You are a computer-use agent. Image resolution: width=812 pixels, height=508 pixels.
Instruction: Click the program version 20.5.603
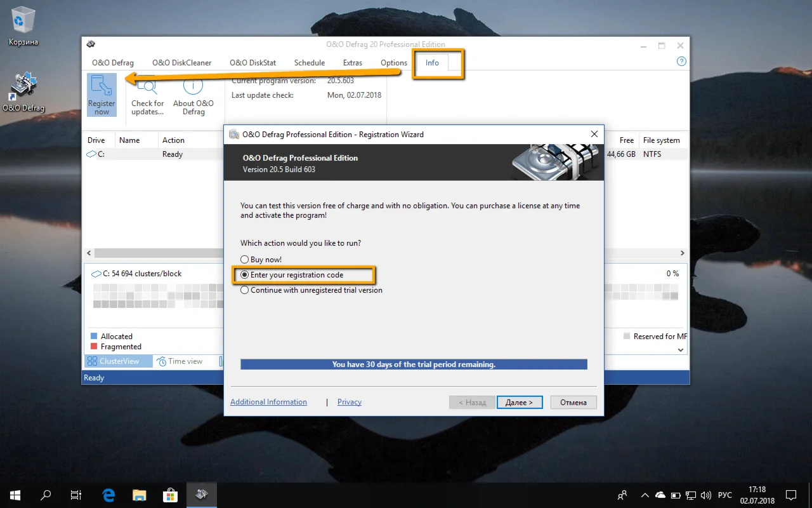coord(341,81)
